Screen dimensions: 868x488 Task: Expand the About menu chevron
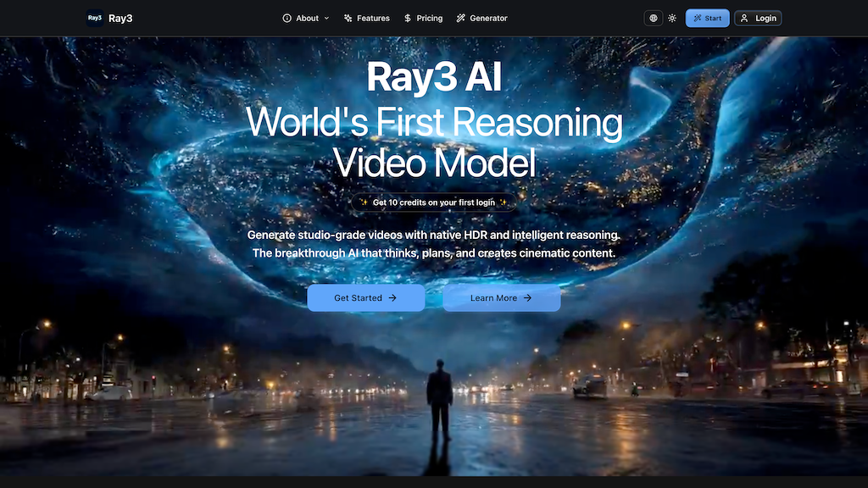pos(326,18)
